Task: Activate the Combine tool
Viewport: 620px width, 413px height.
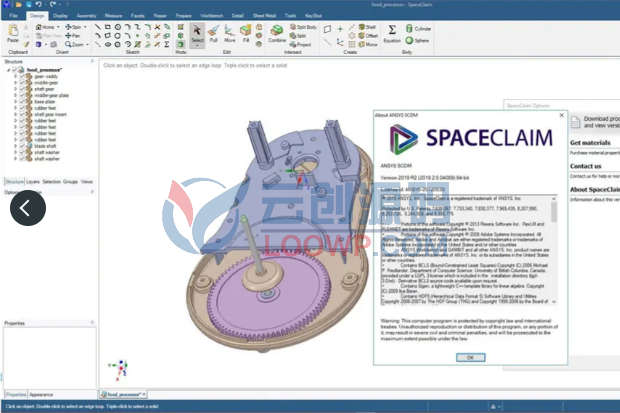Action: tap(277, 34)
